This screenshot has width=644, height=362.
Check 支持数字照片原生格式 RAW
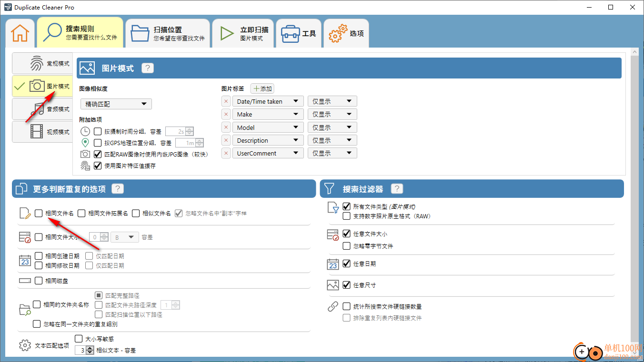pos(347,216)
